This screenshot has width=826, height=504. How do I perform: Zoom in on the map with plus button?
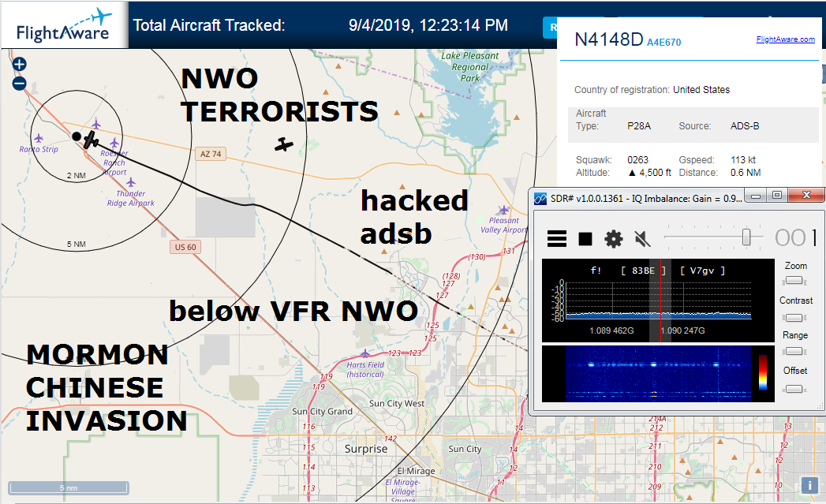point(19,64)
